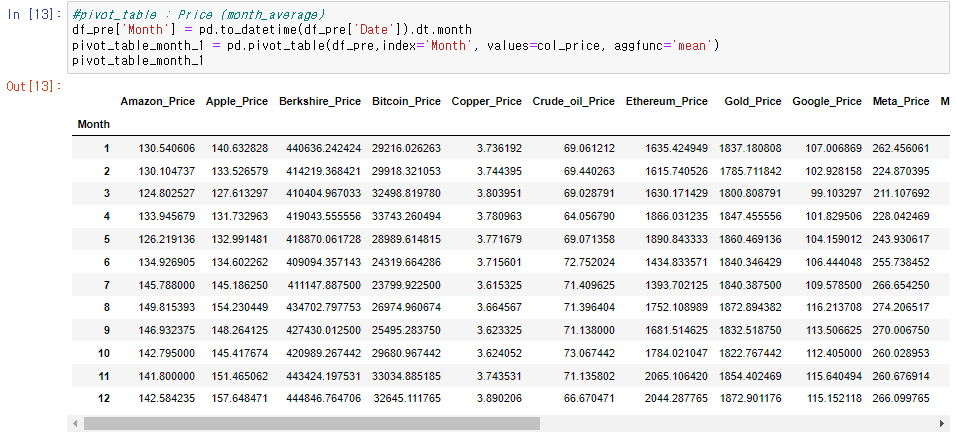This screenshot has height=432, width=956.
Task: Click the Crude_oil_Price column header
Action: (x=573, y=102)
